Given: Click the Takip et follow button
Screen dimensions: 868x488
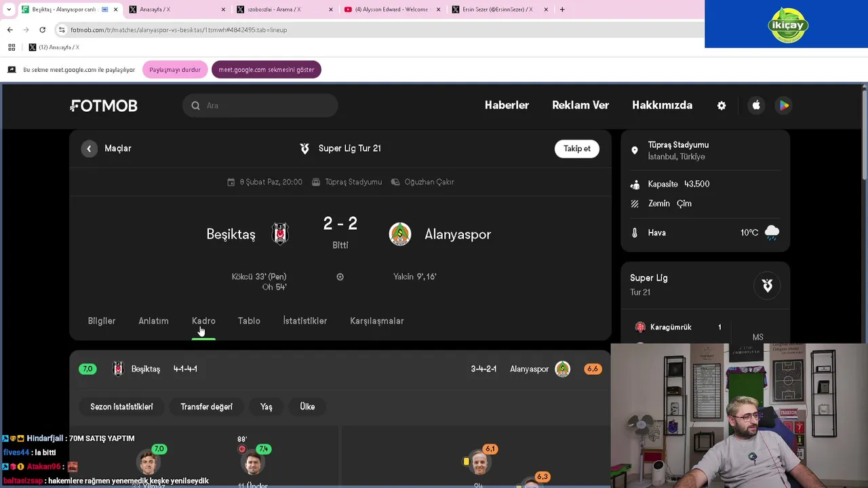Looking at the screenshot, I should click(x=577, y=148).
